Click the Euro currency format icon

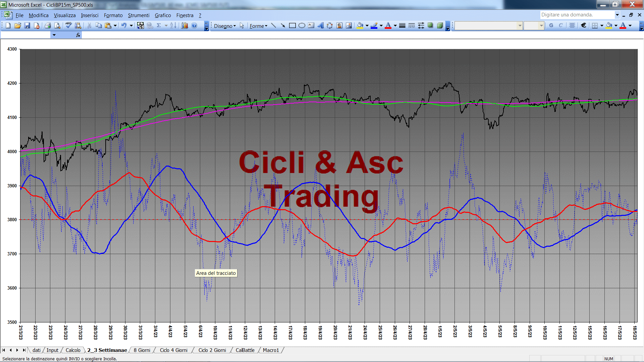click(584, 25)
